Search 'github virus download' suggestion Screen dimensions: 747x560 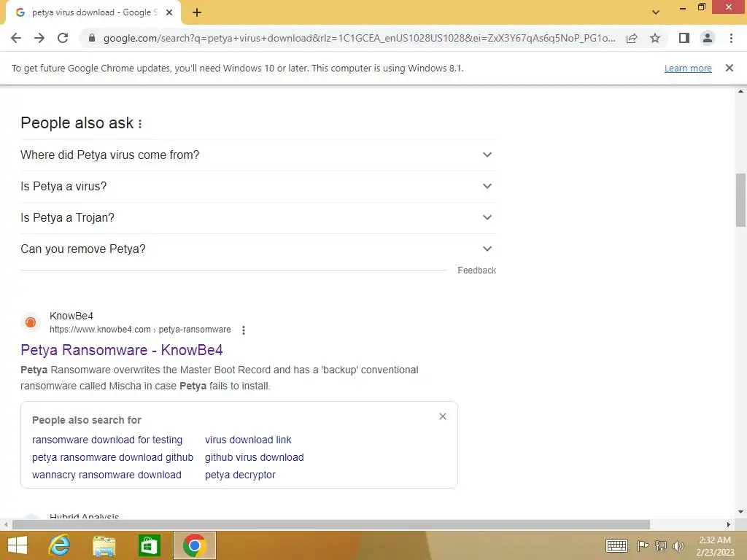click(255, 457)
